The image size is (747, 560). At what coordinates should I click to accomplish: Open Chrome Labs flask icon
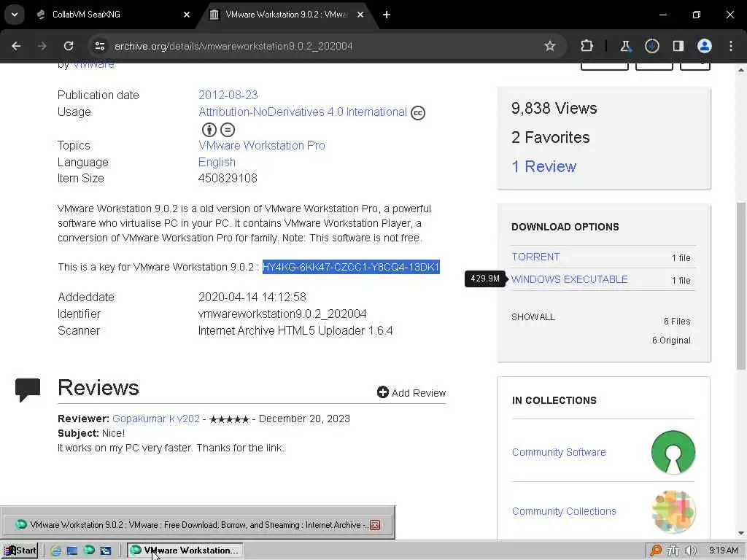click(625, 46)
